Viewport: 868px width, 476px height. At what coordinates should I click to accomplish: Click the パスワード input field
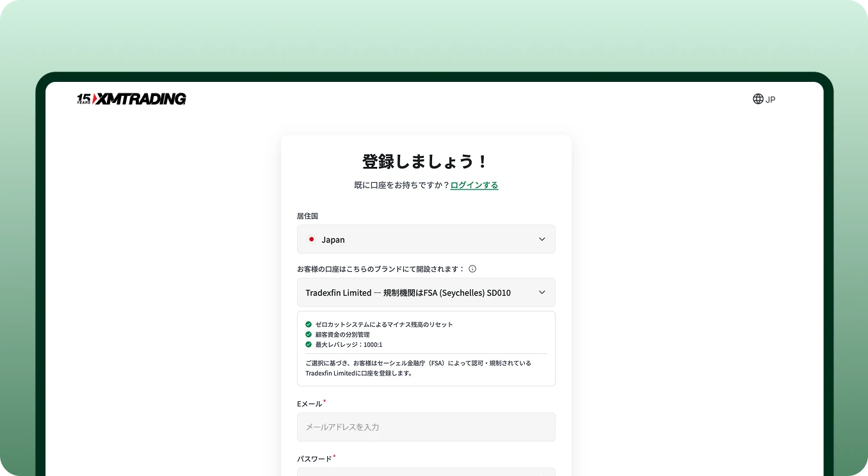[426, 473]
